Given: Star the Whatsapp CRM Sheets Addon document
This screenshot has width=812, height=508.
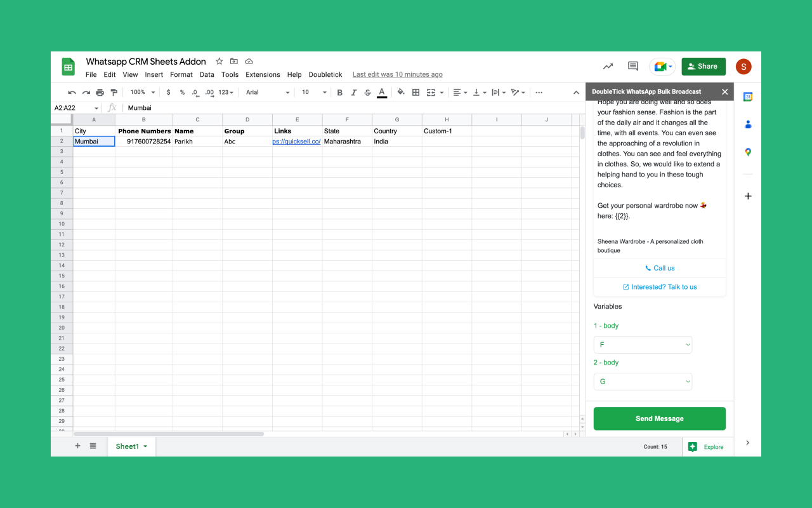Looking at the screenshot, I should point(219,62).
